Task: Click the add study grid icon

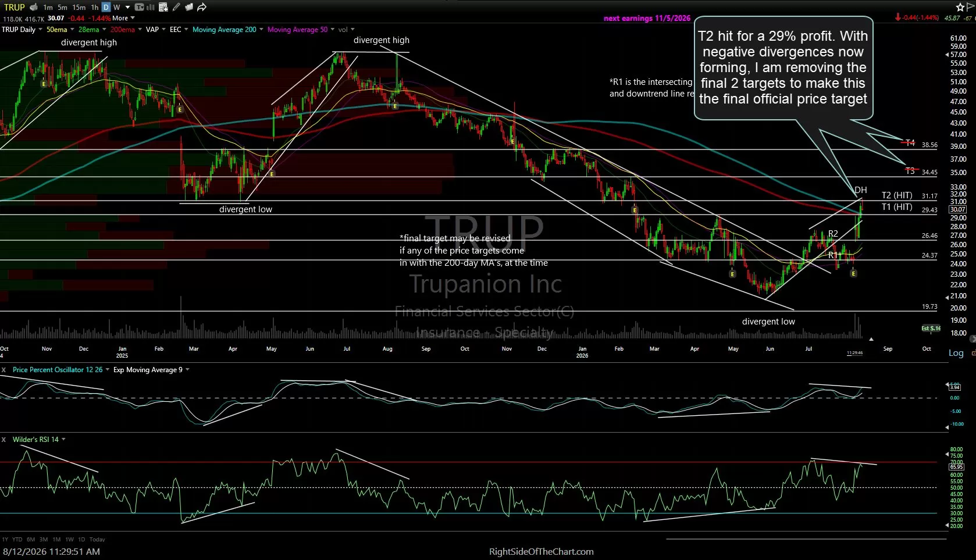Action: pos(163,7)
